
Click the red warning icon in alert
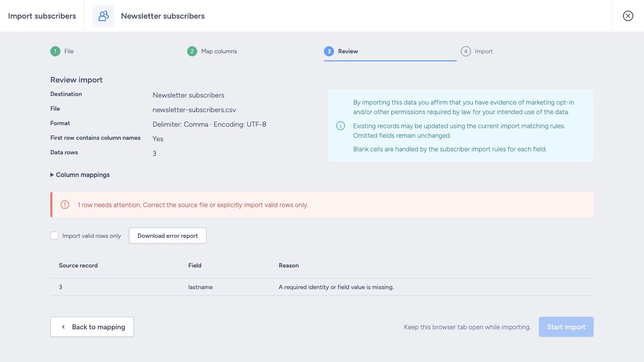(65, 205)
